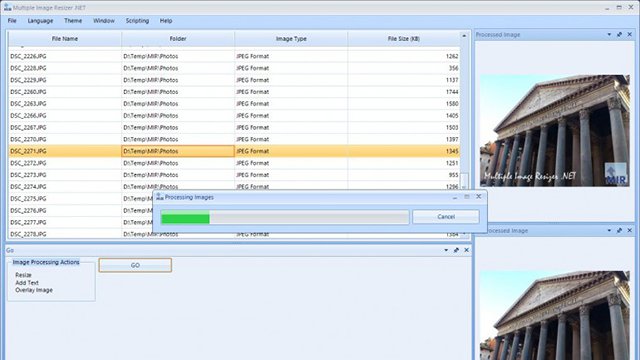
Task: Click file size 1262 cell
Action: (x=404, y=56)
